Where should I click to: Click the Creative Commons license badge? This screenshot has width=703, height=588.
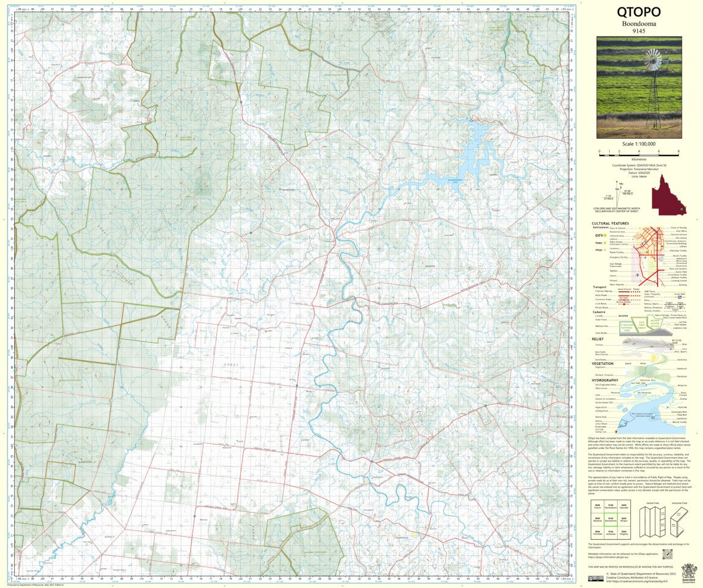(x=597, y=579)
